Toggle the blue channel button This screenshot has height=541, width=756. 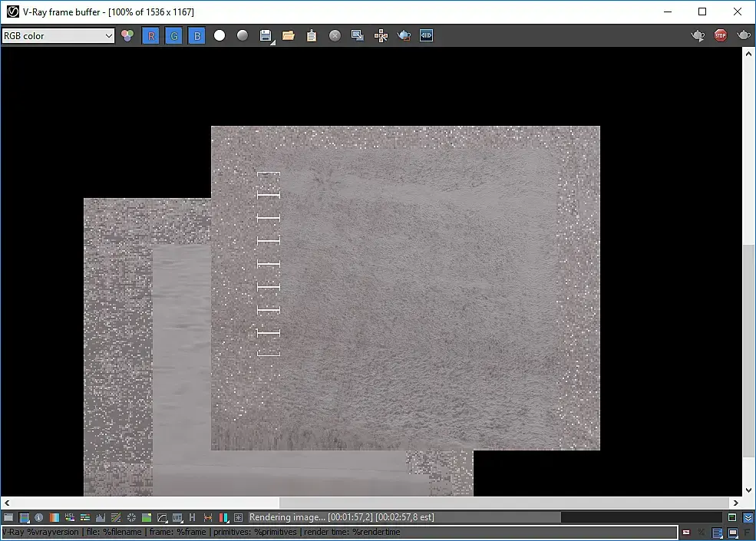[196, 35]
